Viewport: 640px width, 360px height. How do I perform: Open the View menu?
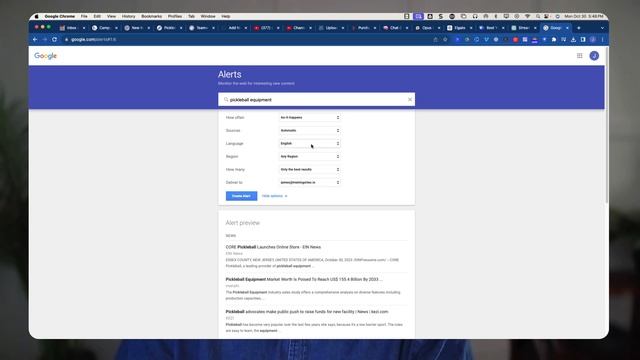pyautogui.click(x=111, y=16)
